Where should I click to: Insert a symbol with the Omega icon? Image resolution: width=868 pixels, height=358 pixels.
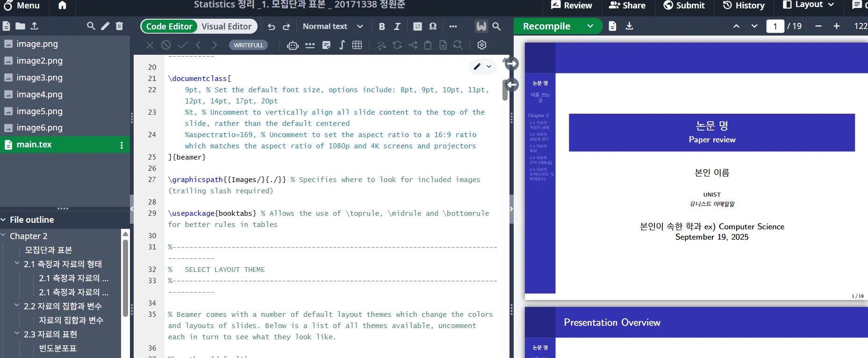pos(433,27)
